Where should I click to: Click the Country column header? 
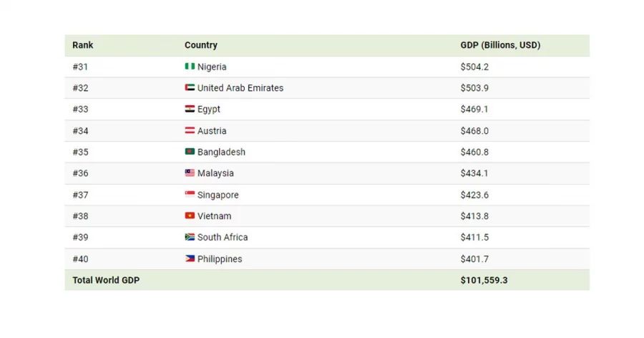tap(201, 45)
